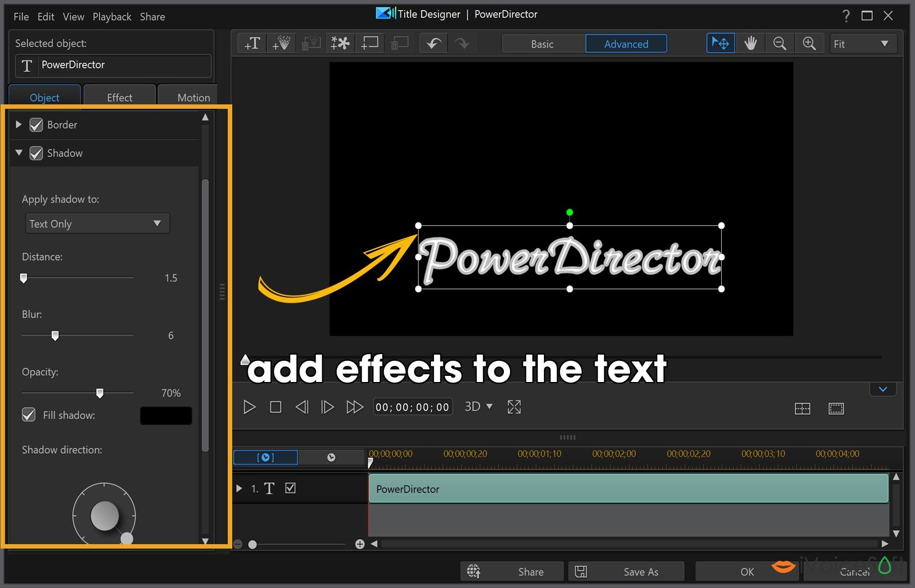This screenshot has height=588, width=915.
Task: Zoom in timeline with plus icon
Action: (x=360, y=545)
